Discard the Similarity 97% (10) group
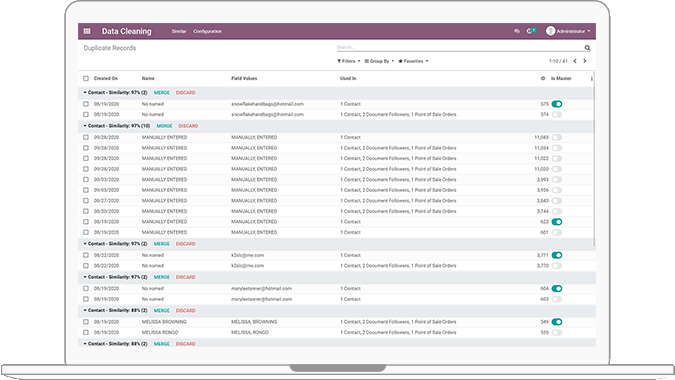Viewport: 675px width, 380px height. (188, 126)
